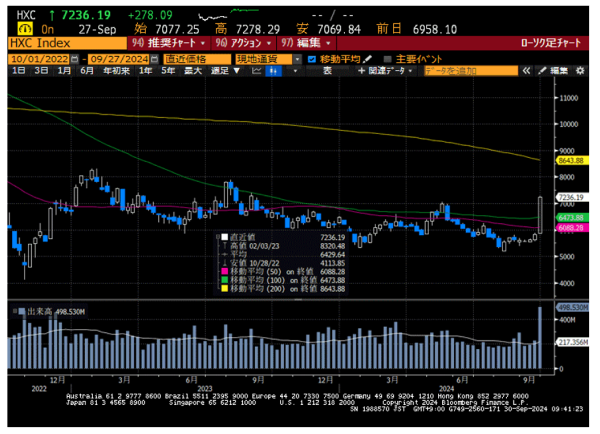This screenshot has height=434, width=600.
Task: Enable the 主要イベント checkbox
Action: point(386,60)
